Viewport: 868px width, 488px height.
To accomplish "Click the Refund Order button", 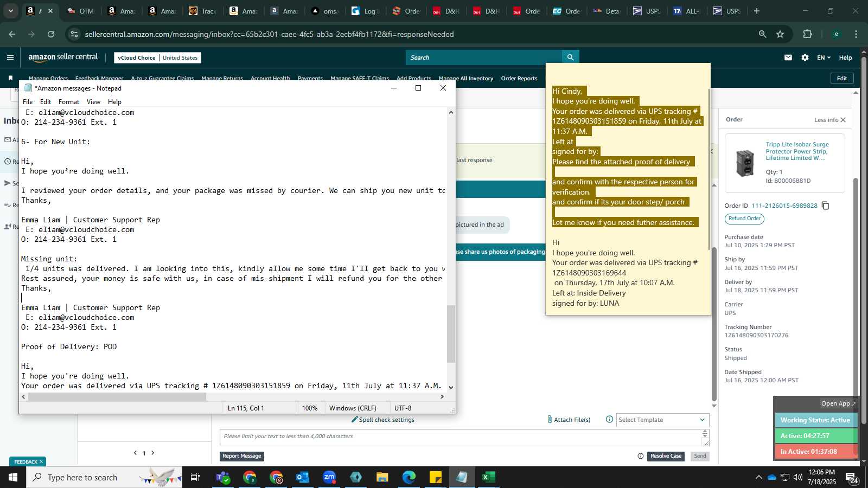I will click(x=744, y=219).
